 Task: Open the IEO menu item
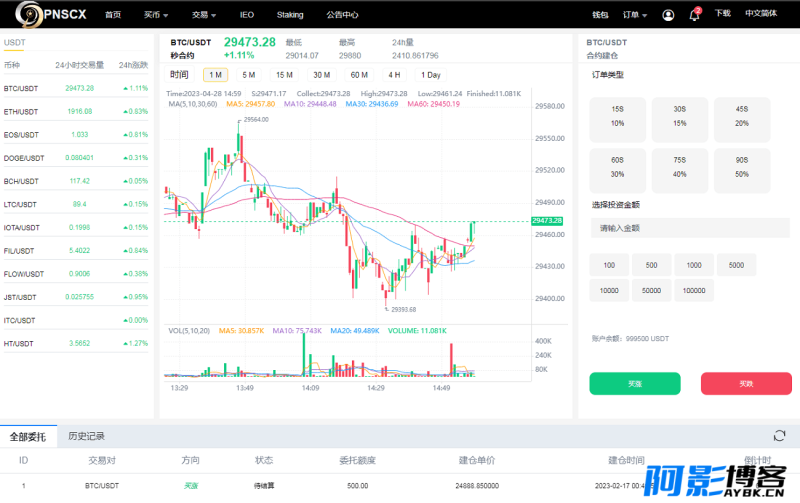[x=246, y=15]
